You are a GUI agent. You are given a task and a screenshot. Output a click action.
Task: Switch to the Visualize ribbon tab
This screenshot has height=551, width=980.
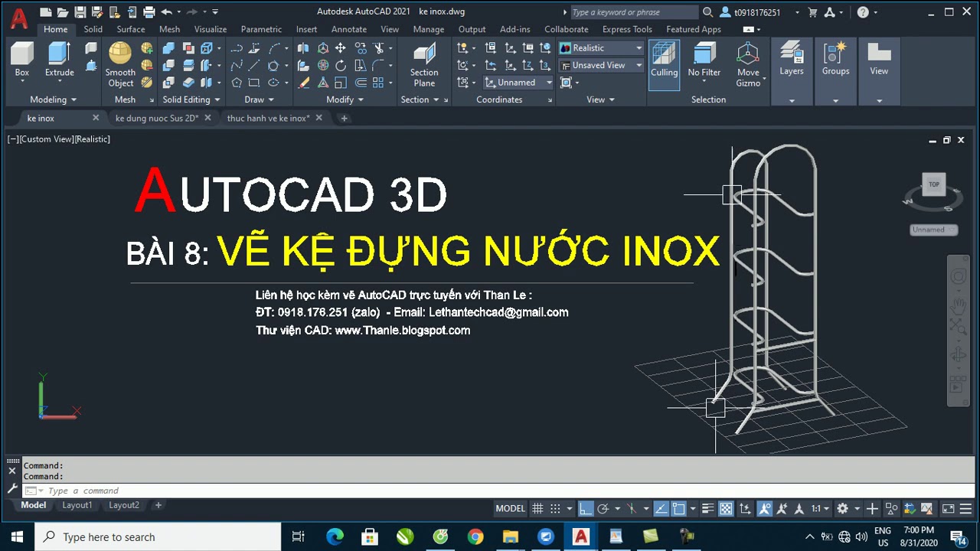coord(210,29)
